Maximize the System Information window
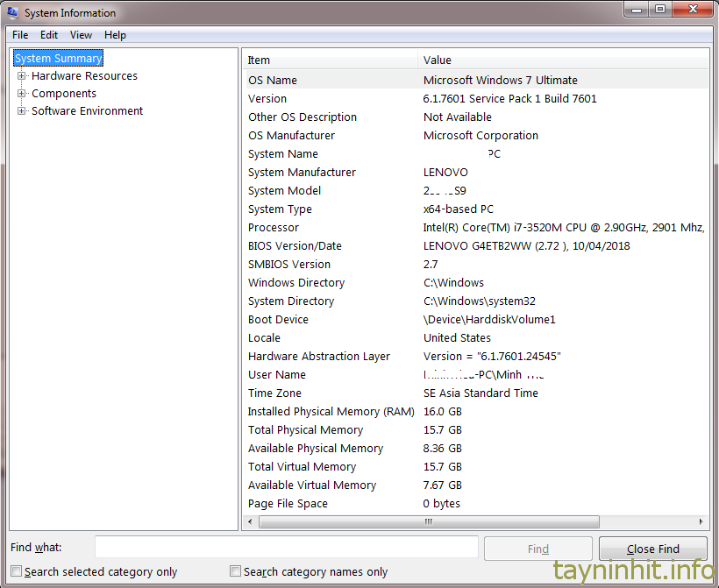Screen dimensions: 719x588 point(659,10)
